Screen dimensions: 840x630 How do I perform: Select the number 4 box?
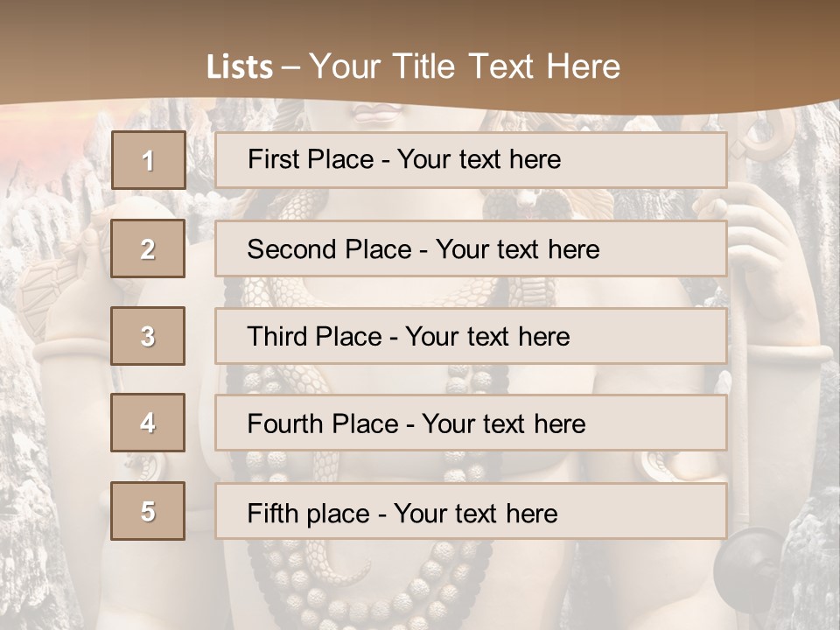pyautogui.click(x=149, y=423)
